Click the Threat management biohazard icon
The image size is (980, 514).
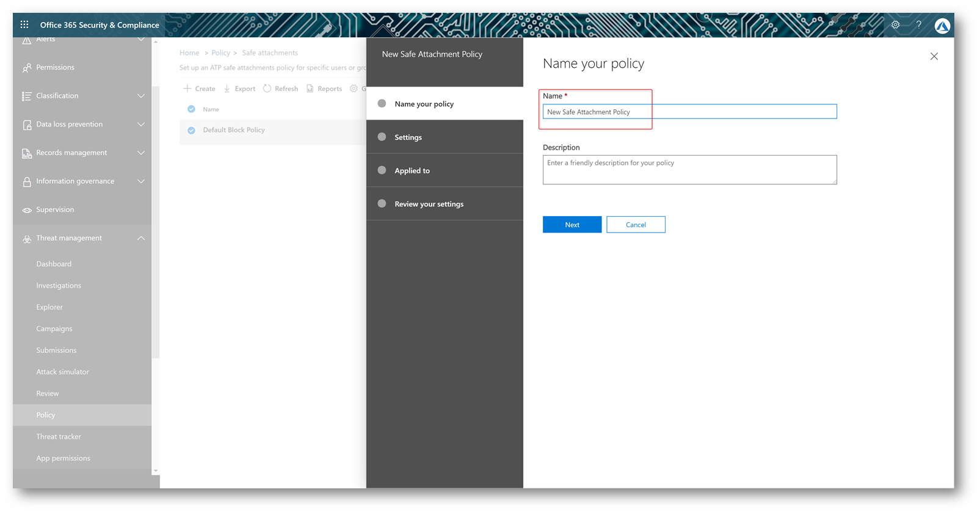tap(27, 239)
